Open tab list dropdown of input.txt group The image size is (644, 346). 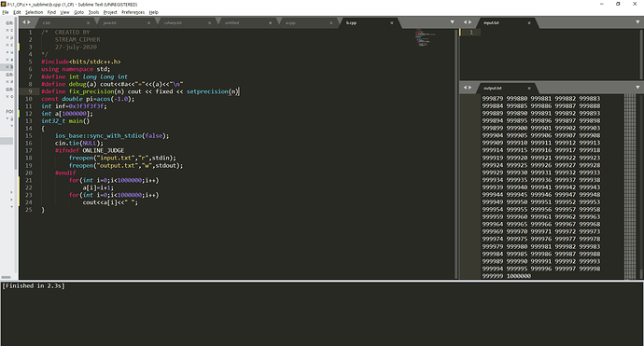click(x=637, y=22)
